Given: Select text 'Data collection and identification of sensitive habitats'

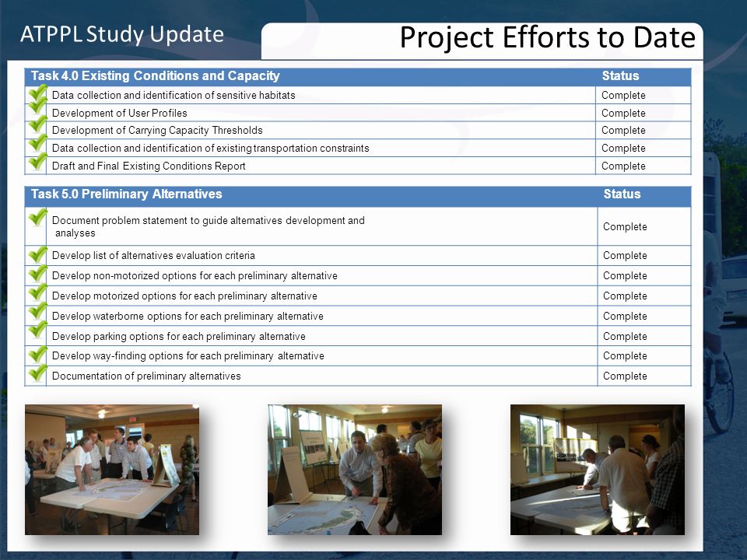Looking at the screenshot, I should click(x=174, y=95).
